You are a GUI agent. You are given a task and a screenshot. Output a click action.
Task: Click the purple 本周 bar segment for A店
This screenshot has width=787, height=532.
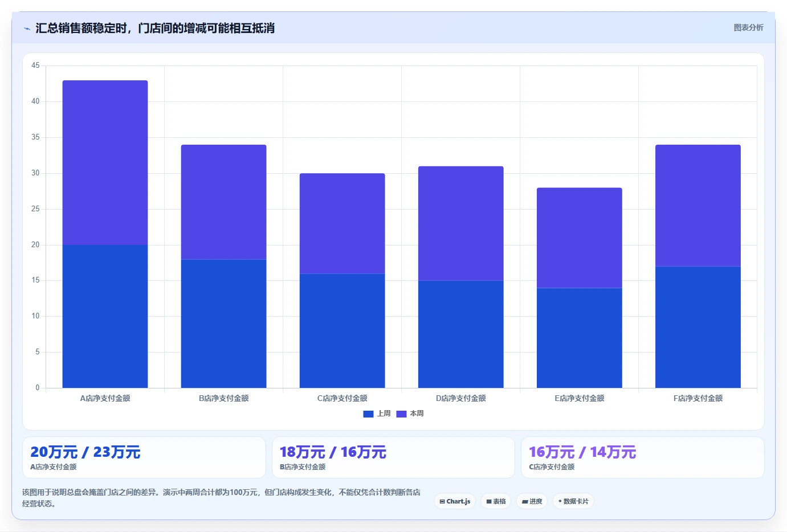(105, 162)
